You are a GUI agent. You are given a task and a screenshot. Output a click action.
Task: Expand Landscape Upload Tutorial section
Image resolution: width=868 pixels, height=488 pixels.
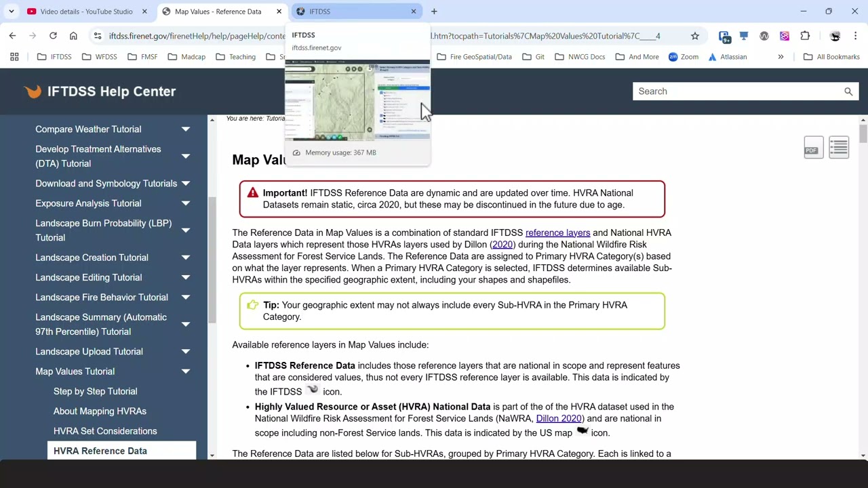[185, 352]
